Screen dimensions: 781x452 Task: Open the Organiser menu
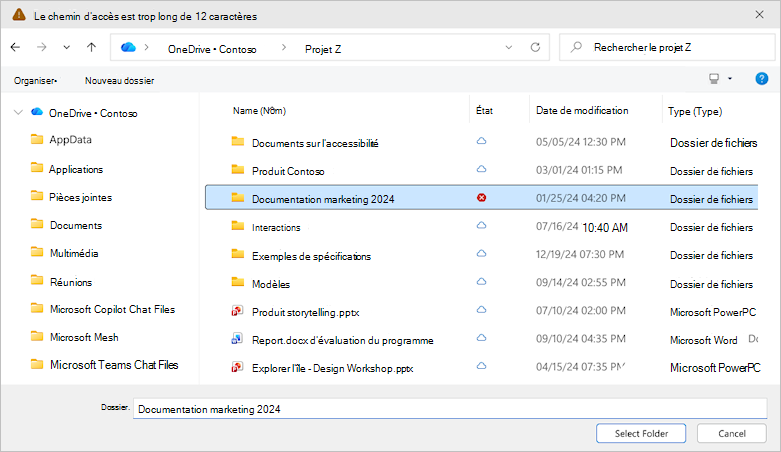(35, 81)
